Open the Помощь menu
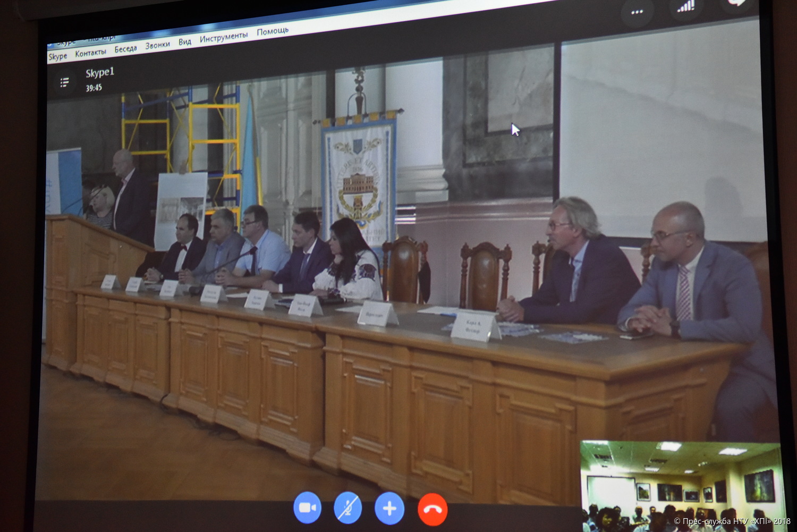 click(273, 31)
